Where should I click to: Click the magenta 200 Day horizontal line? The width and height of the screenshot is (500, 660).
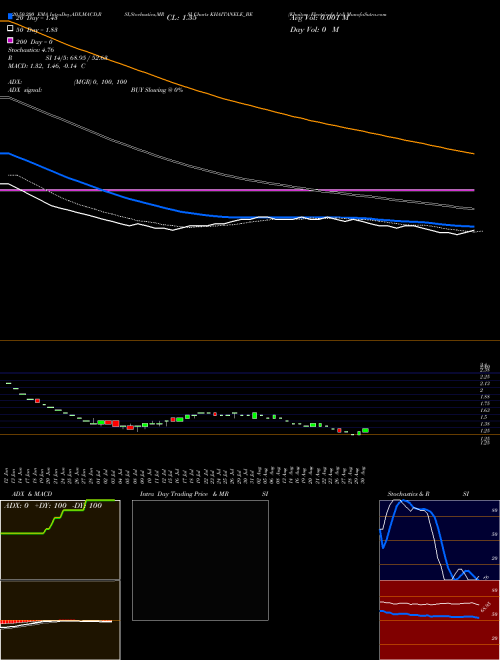point(237,190)
